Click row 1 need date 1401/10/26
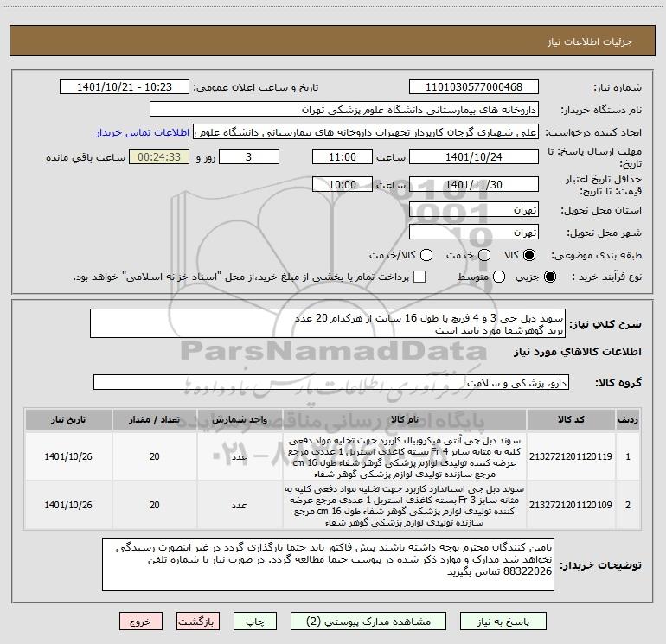666x644 pixels. pyautogui.click(x=68, y=456)
